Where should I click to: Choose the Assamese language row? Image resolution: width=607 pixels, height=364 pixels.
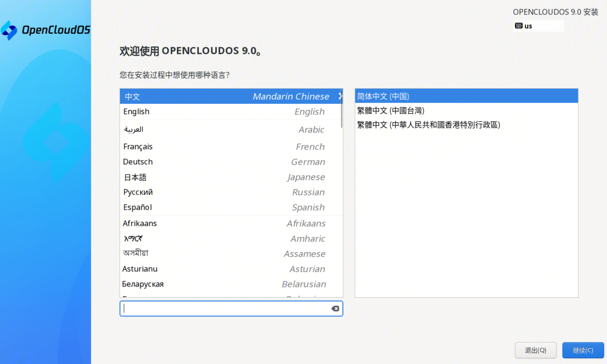(231, 254)
